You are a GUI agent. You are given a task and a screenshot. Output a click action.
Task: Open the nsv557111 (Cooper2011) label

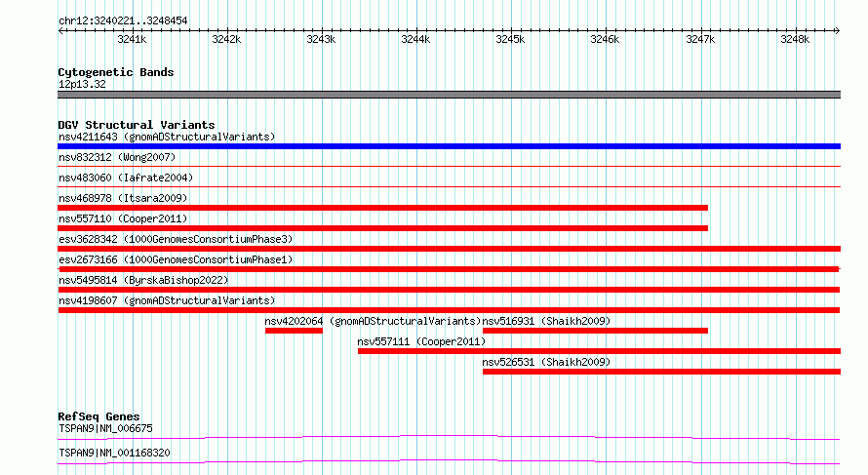[x=421, y=341]
